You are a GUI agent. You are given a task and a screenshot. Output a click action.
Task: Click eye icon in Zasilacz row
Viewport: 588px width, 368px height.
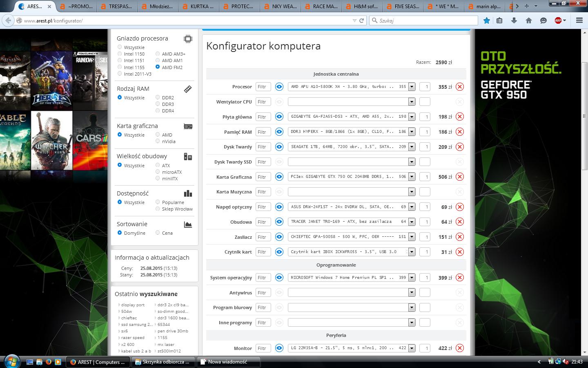pyautogui.click(x=279, y=237)
